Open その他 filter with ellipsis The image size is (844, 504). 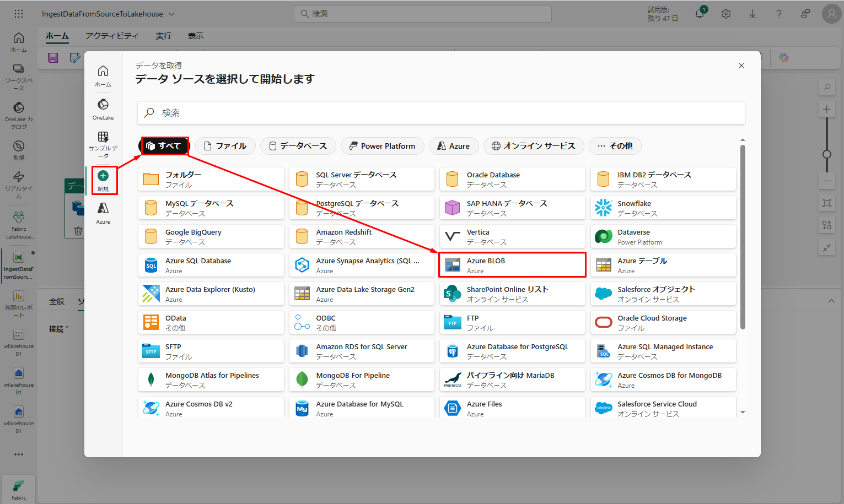615,146
